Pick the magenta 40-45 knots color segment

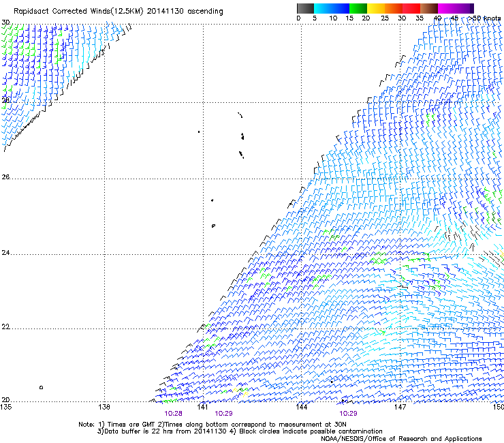click(447, 8)
